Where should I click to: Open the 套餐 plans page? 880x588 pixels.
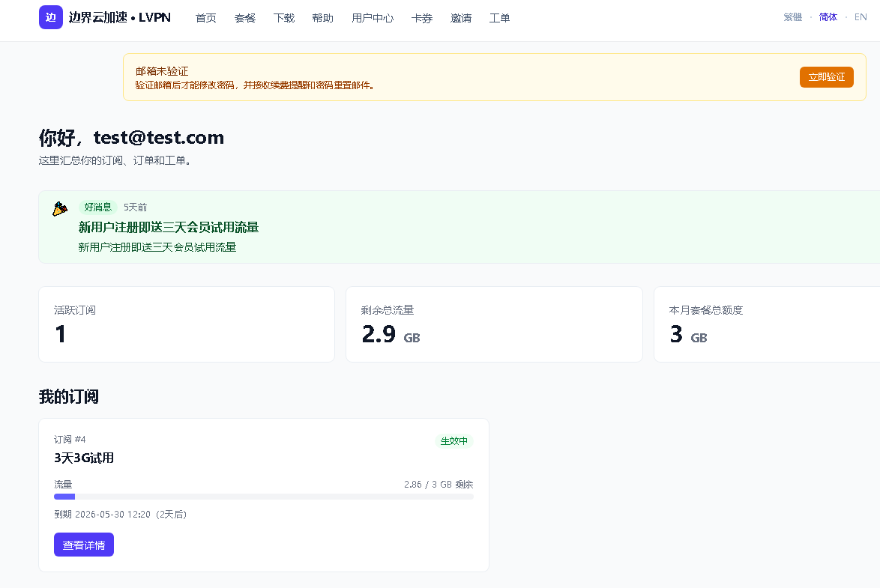pos(245,18)
